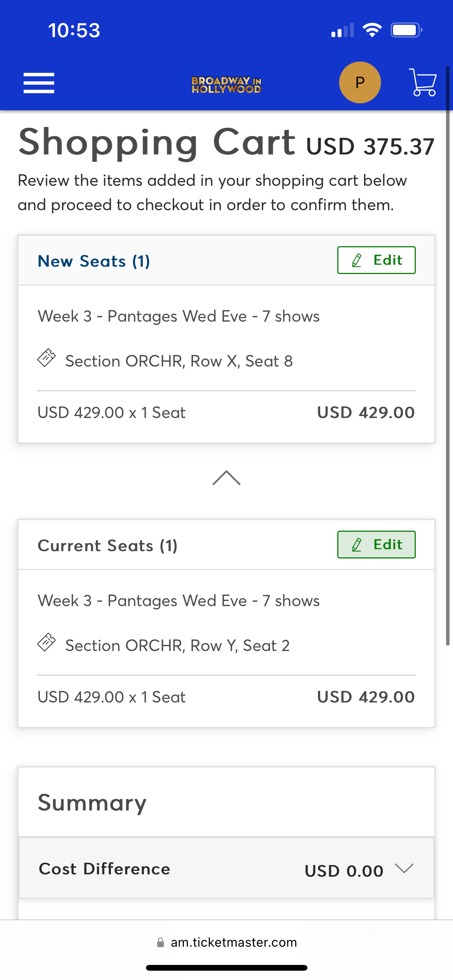Collapse section with the up chevron
453x980 pixels.
pos(226,478)
